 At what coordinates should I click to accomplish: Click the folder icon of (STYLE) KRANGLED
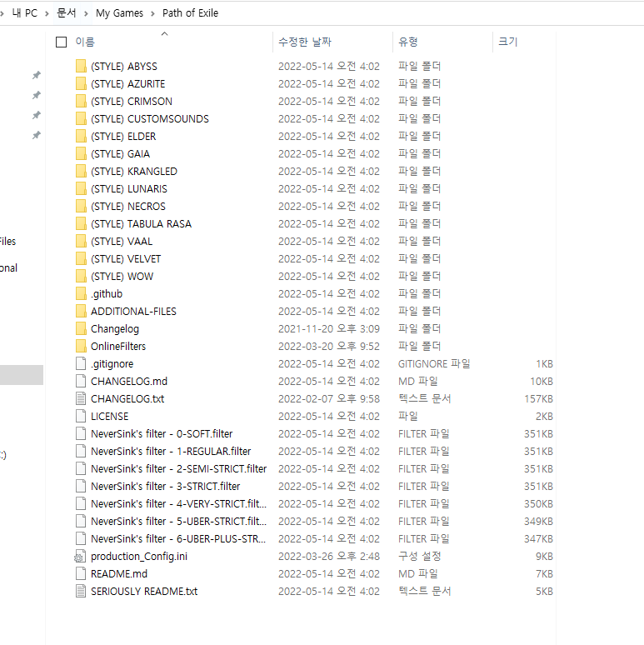pos(81,171)
